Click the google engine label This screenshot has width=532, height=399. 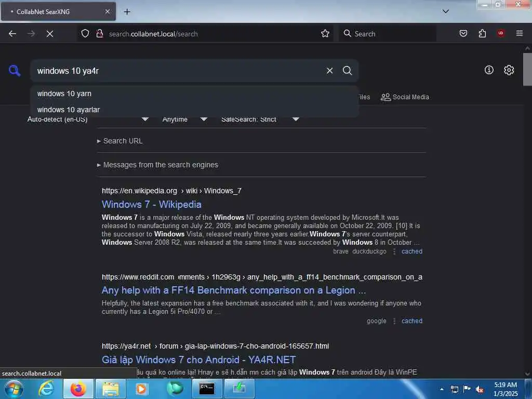[376, 321]
